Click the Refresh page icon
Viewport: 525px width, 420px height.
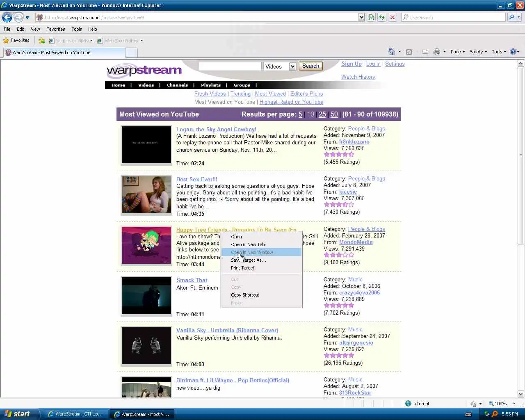382,17
